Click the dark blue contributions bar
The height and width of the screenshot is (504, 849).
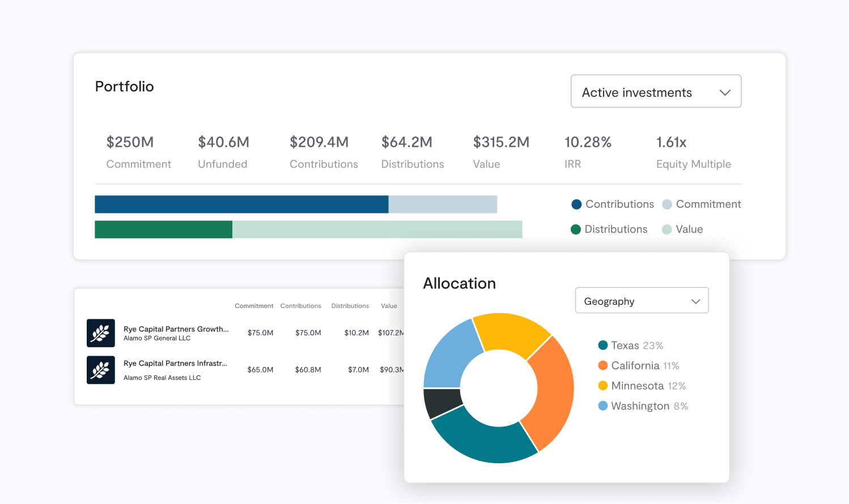(241, 204)
